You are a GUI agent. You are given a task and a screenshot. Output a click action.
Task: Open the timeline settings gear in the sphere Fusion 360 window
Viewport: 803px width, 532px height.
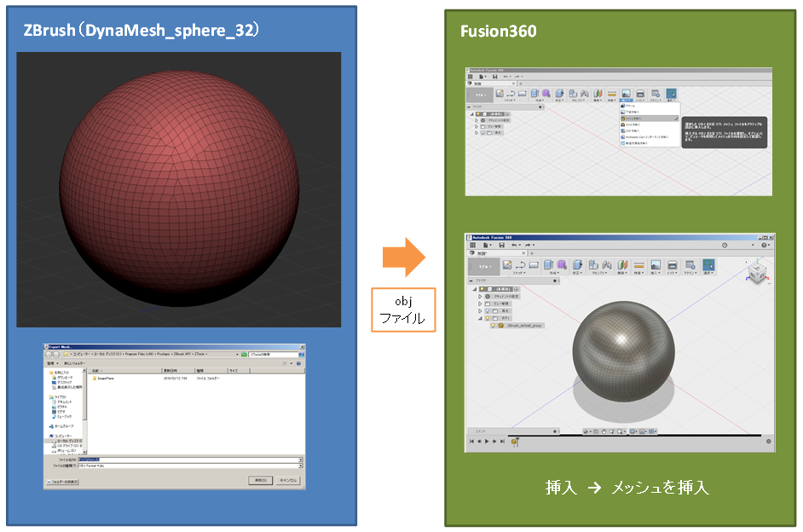pyautogui.click(x=768, y=442)
